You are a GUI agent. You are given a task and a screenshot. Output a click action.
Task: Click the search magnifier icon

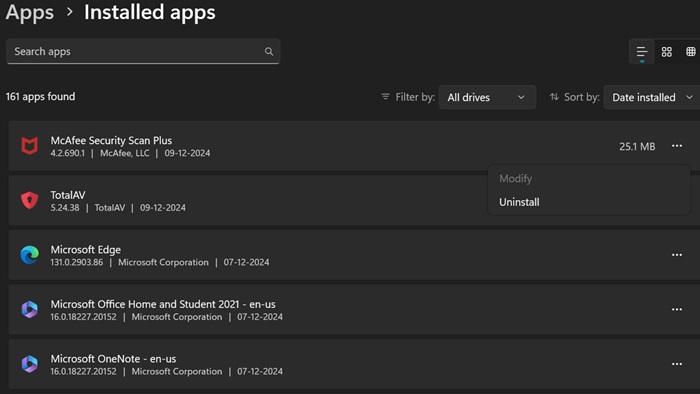[269, 51]
